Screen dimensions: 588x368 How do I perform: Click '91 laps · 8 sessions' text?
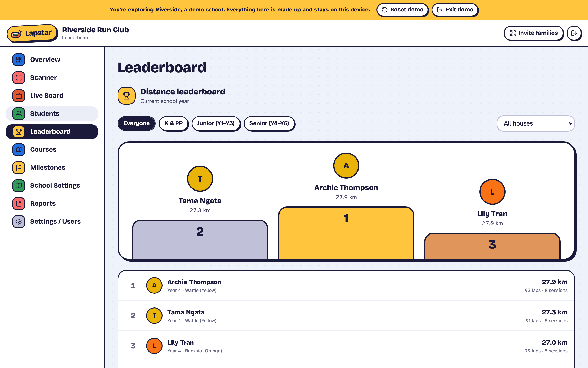[x=546, y=321]
